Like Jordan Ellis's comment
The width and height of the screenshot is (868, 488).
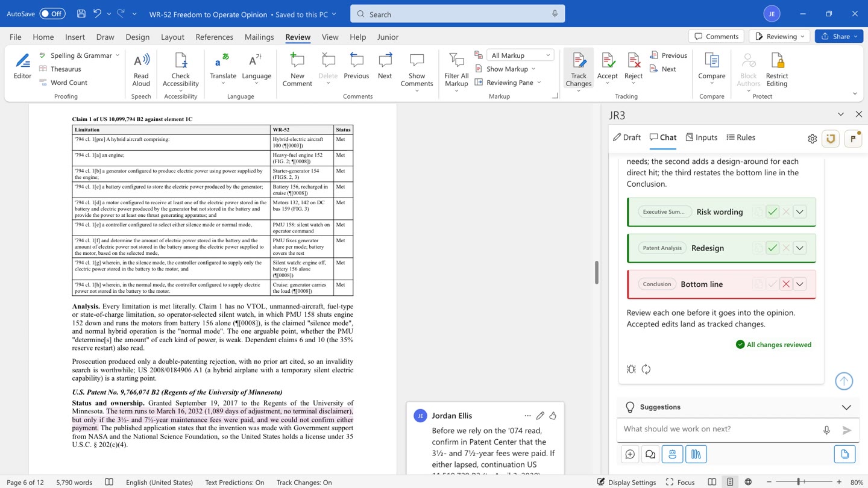click(553, 416)
